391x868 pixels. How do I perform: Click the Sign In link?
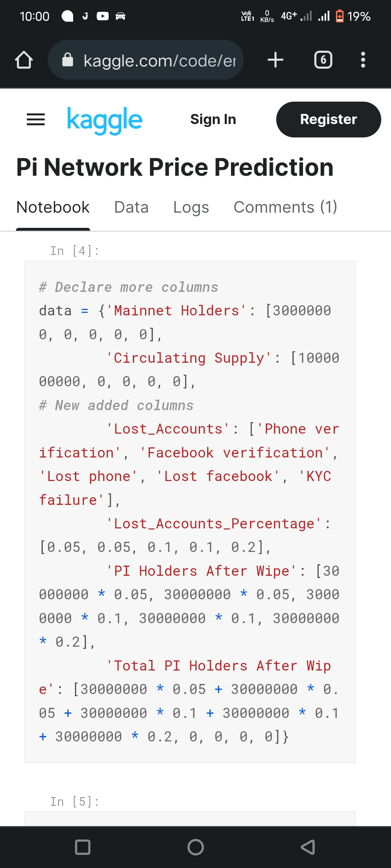[x=213, y=119]
